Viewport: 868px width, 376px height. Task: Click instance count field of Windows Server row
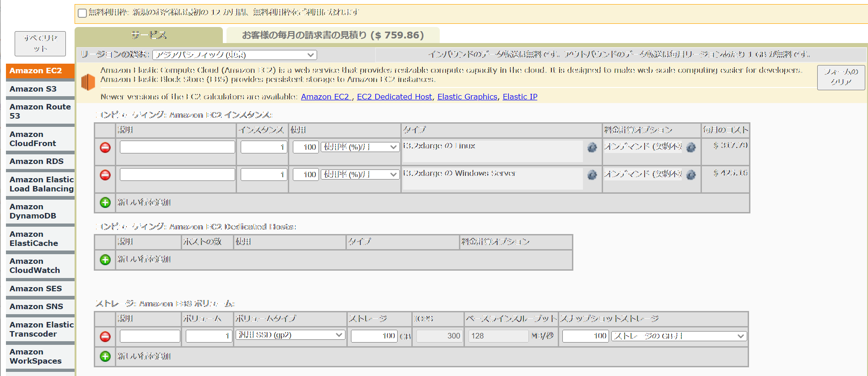264,174
